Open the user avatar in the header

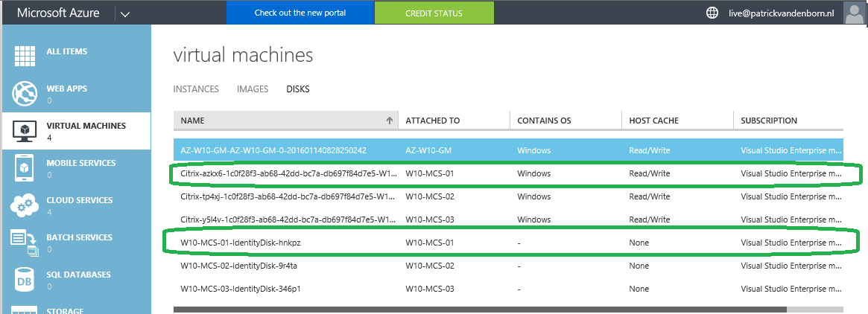pyautogui.click(x=854, y=12)
